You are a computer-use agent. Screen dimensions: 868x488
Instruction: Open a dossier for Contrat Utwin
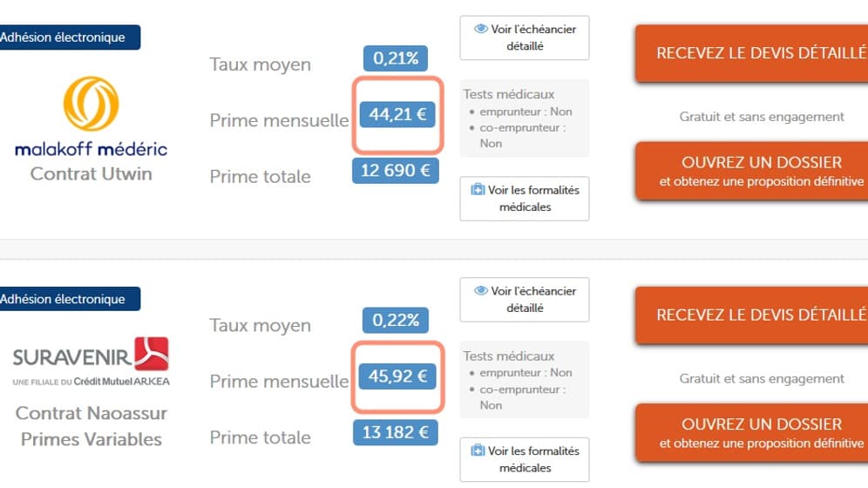(752, 171)
